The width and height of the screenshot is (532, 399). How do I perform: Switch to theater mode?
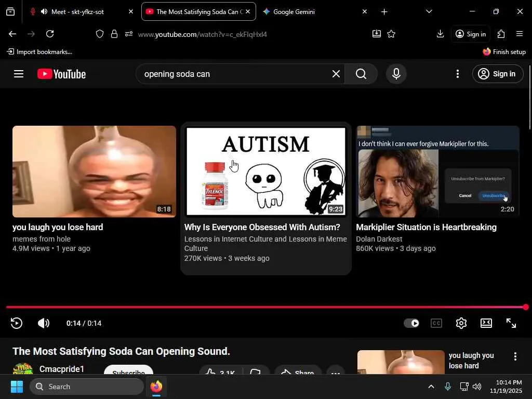coord(486,323)
